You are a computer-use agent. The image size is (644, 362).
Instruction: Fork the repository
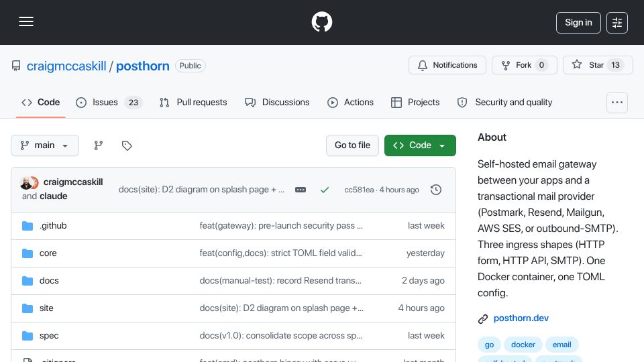(525, 65)
